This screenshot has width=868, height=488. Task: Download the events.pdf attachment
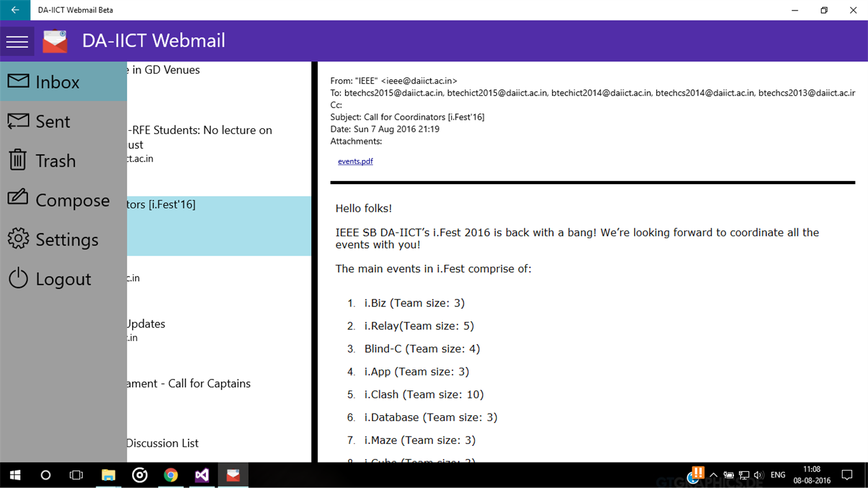point(355,161)
